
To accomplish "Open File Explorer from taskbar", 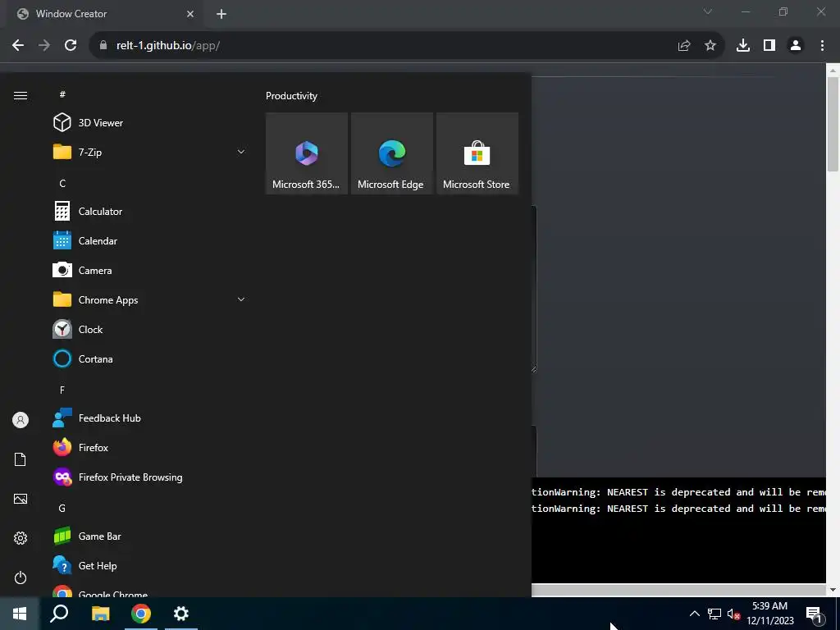I will tap(100, 614).
